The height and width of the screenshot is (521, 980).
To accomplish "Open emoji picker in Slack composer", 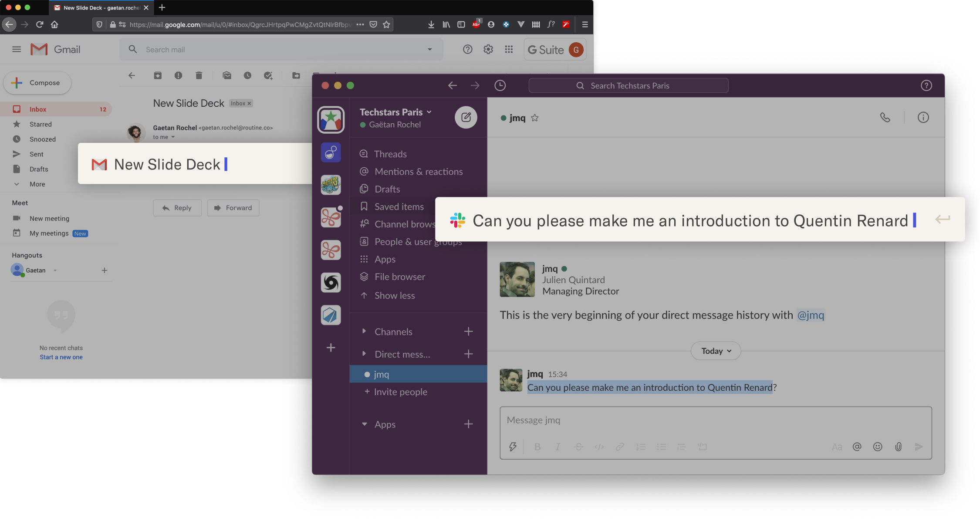I will [878, 447].
